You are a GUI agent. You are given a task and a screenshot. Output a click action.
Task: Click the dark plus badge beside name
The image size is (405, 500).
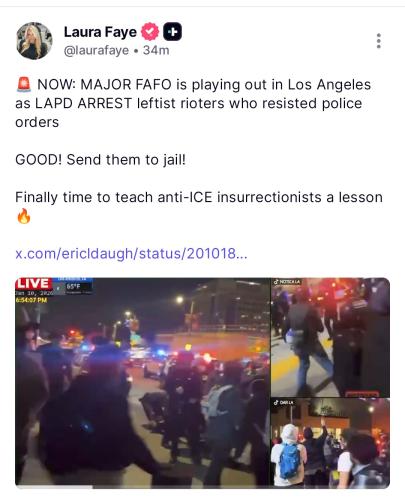(x=172, y=32)
